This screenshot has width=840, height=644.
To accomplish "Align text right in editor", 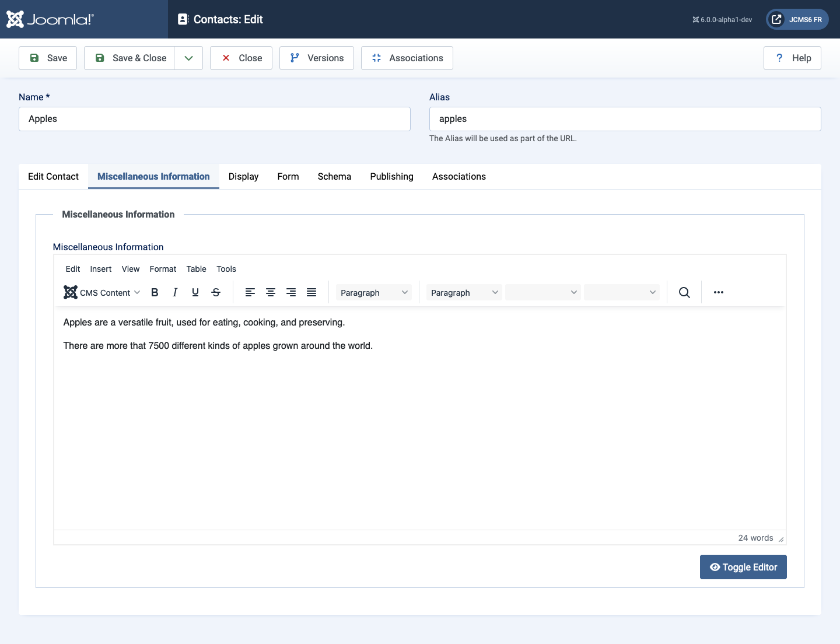I will click(291, 292).
